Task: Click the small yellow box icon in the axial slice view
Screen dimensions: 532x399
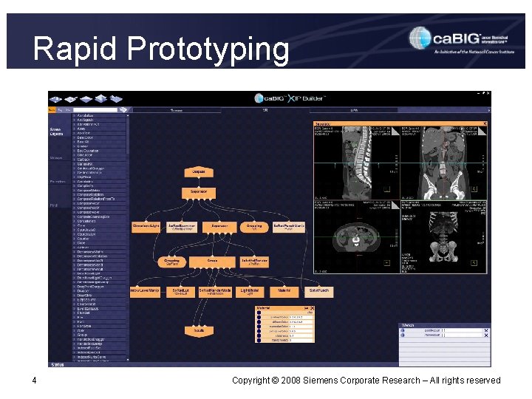Action: (x=386, y=262)
